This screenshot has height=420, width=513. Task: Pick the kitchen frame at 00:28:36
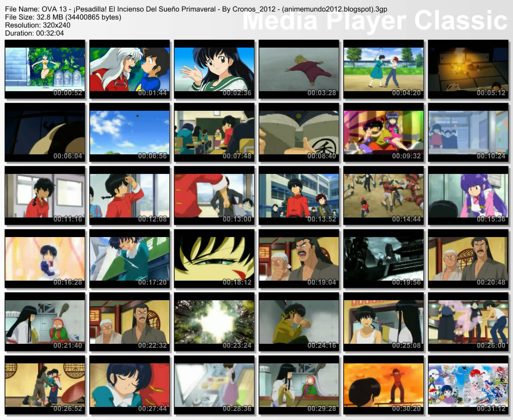pos(214,385)
